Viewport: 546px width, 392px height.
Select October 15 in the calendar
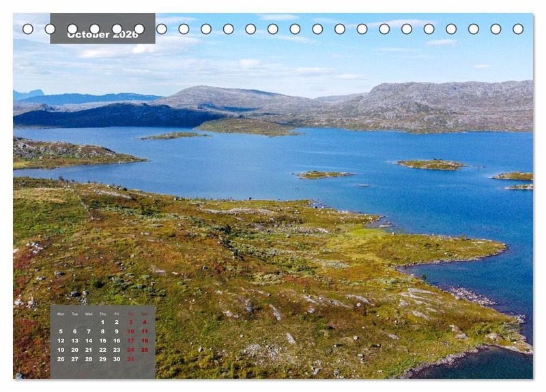pos(102,340)
